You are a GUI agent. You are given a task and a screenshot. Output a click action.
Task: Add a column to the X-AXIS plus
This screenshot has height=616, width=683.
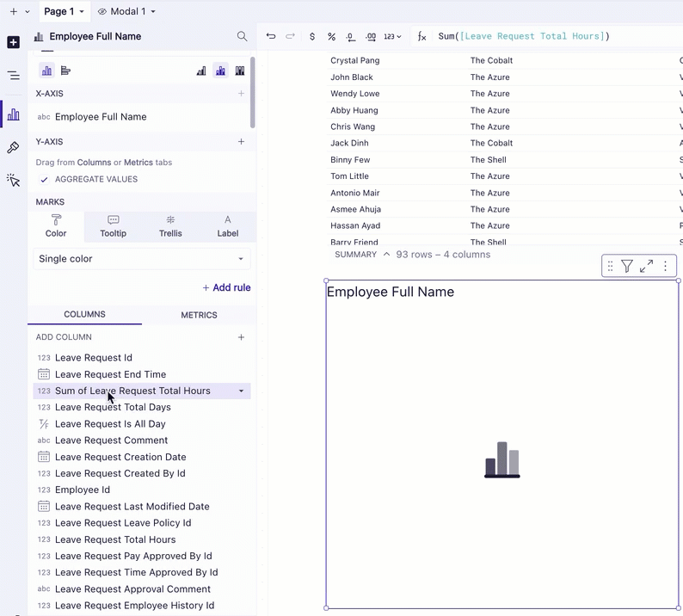point(241,93)
